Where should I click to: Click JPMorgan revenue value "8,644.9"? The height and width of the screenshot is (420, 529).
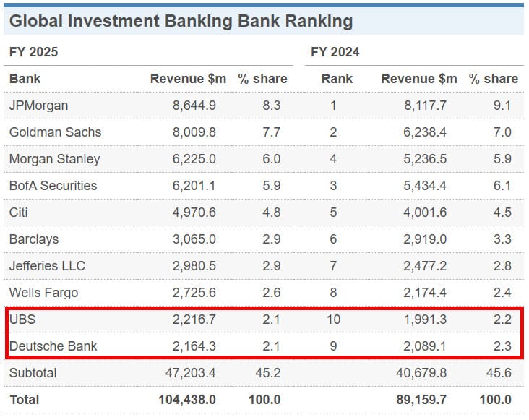[194, 106]
